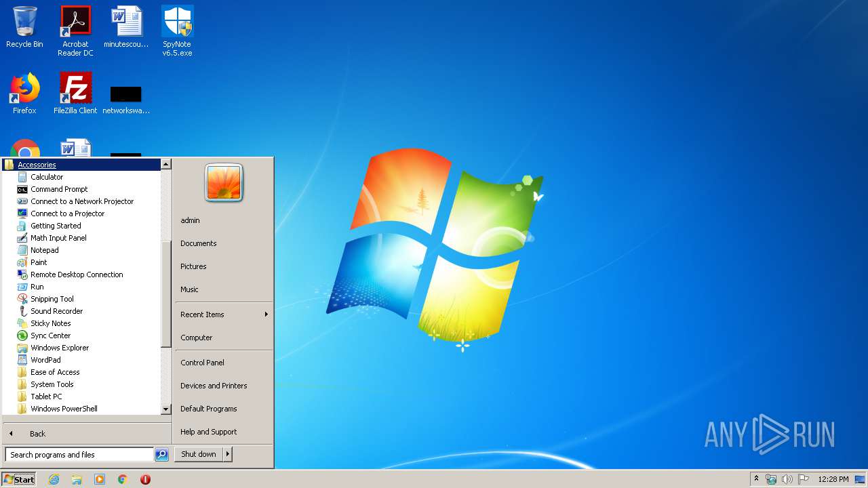
Task: Launch Snipping Tool
Action: (52, 299)
